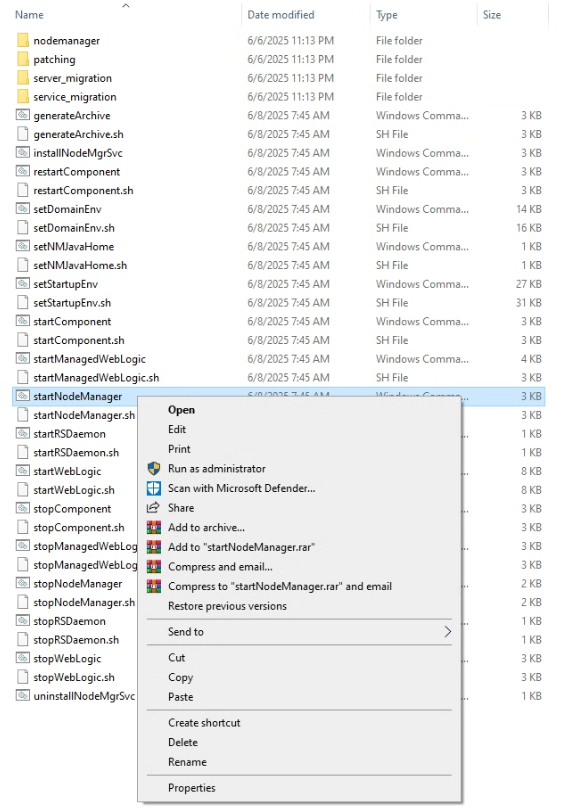Click the stopComponent command file icon
The width and height of the screenshot is (564, 808).
[x=23, y=509]
